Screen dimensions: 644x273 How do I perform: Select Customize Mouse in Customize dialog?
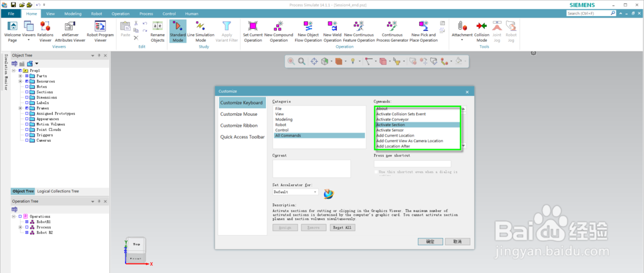point(239,114)
